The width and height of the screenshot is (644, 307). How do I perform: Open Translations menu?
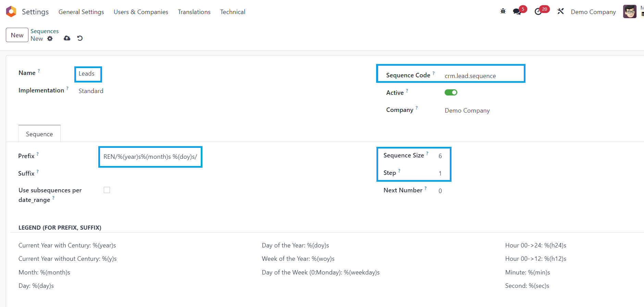(x=194, y=12)
